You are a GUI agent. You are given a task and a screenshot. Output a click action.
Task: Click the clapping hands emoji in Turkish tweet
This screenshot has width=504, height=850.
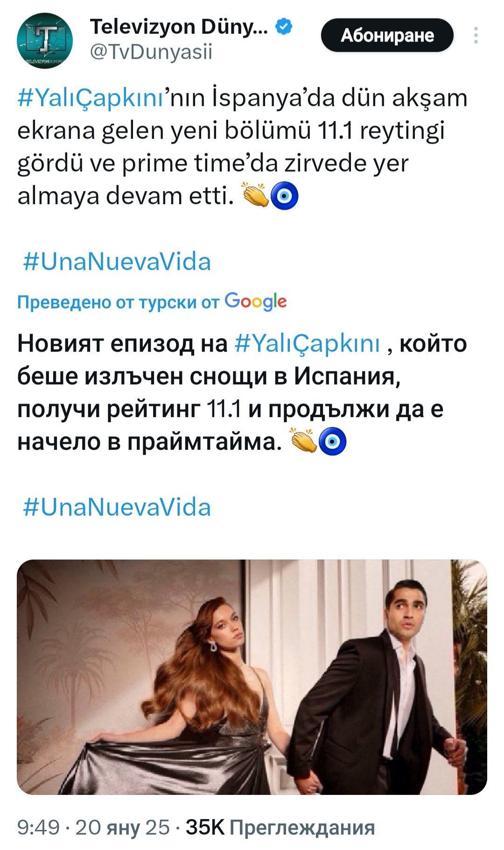click(x=255, y=195)
